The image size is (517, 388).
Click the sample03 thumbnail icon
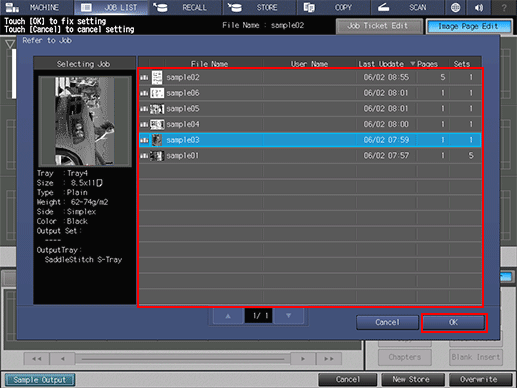pyautogui.click(x=157, y=140)
